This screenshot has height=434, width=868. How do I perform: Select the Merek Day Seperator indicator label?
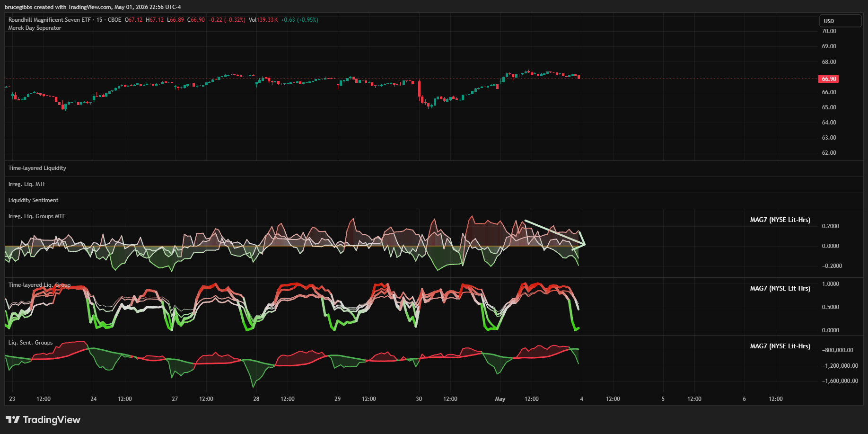click(35, 28)
